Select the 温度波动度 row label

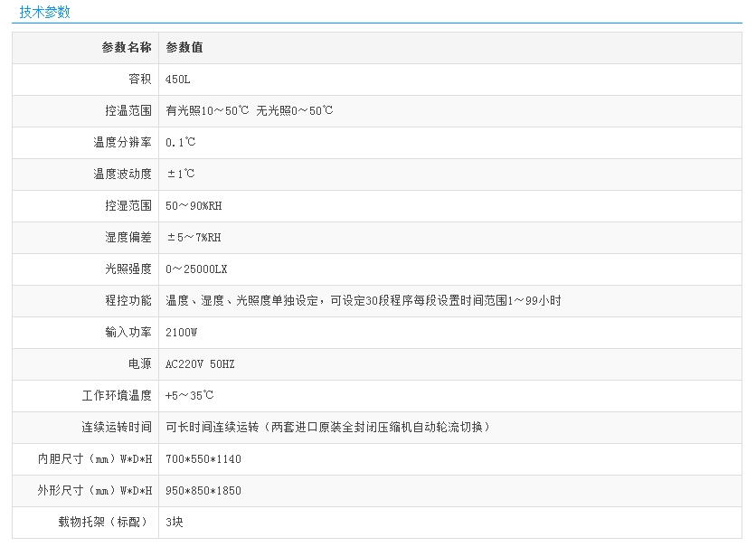(x=122, y=174)
